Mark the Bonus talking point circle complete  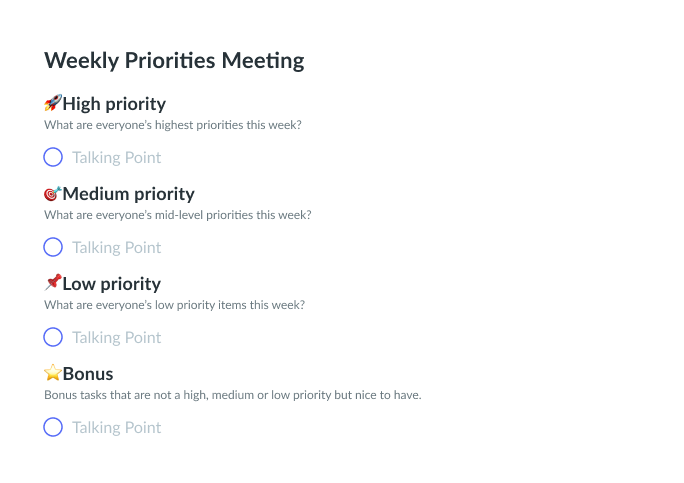click(53, 427)
